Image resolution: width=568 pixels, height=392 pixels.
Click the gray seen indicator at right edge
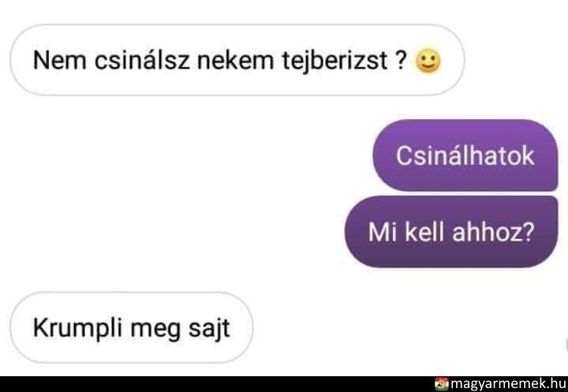tap(566, 344)
